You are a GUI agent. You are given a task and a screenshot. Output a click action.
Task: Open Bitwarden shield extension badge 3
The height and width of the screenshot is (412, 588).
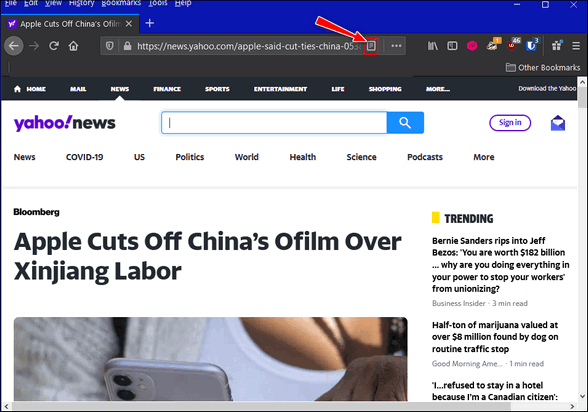coord(532,45)
